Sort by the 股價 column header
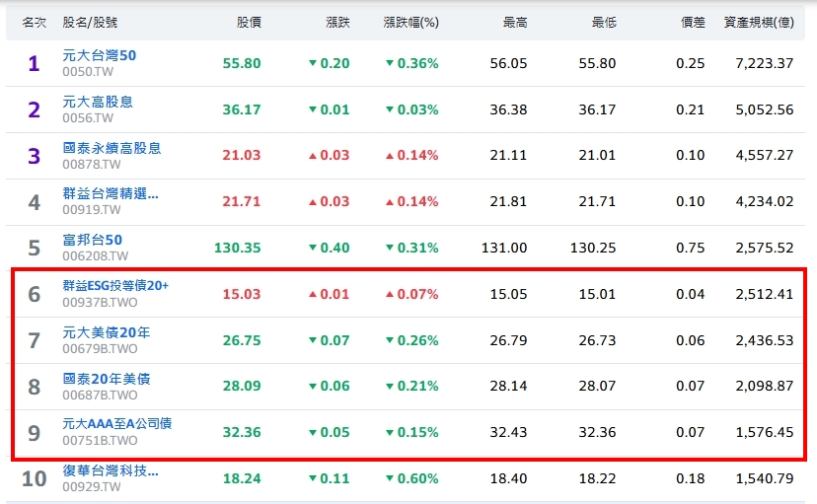817x504 pixels. coord(249,21)
